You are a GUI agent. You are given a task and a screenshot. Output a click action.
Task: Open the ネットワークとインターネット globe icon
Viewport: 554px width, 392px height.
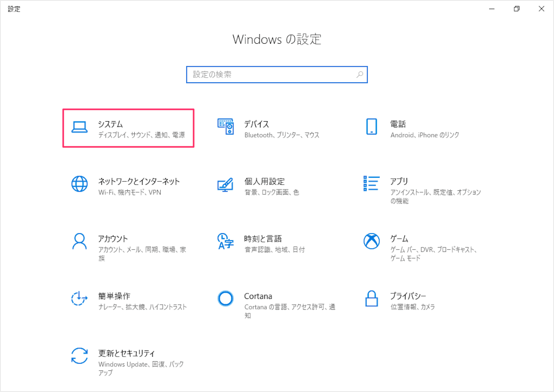pos(79,184)
